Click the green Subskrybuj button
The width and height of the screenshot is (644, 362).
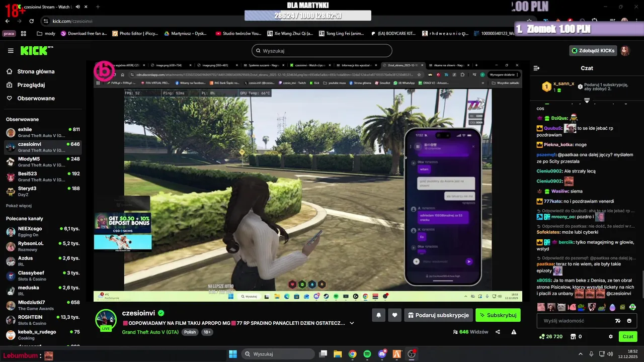tap(498, 315)
